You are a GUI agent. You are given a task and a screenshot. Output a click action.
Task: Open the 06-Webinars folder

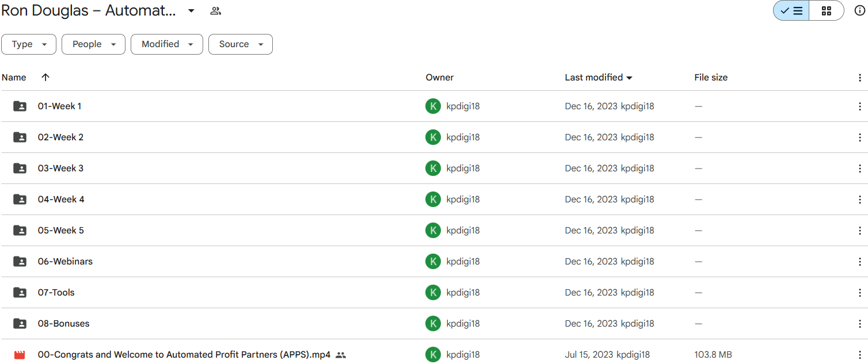pos(65,262)
